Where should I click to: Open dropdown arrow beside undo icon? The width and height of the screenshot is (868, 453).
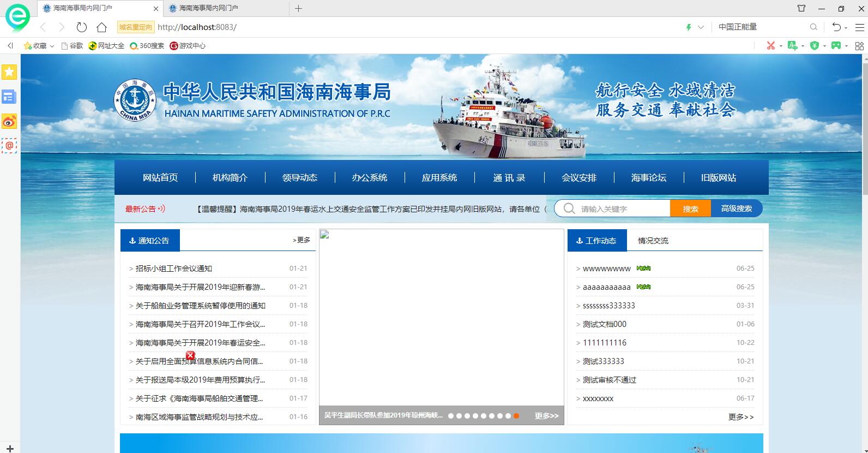point(846,28)
